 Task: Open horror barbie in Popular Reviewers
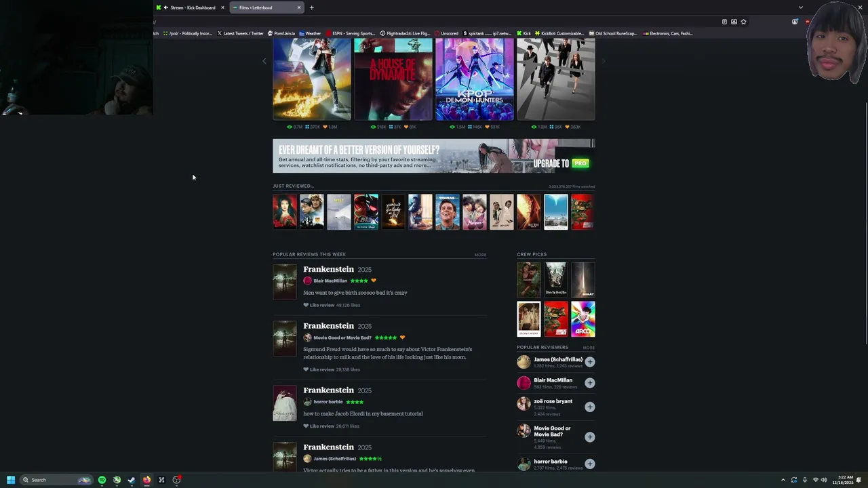click(550, 462)
